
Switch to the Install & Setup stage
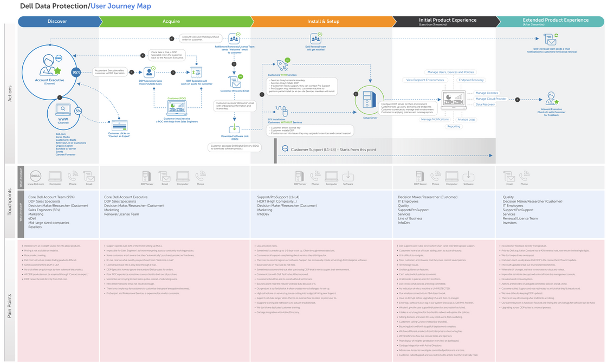coord(323,22)
